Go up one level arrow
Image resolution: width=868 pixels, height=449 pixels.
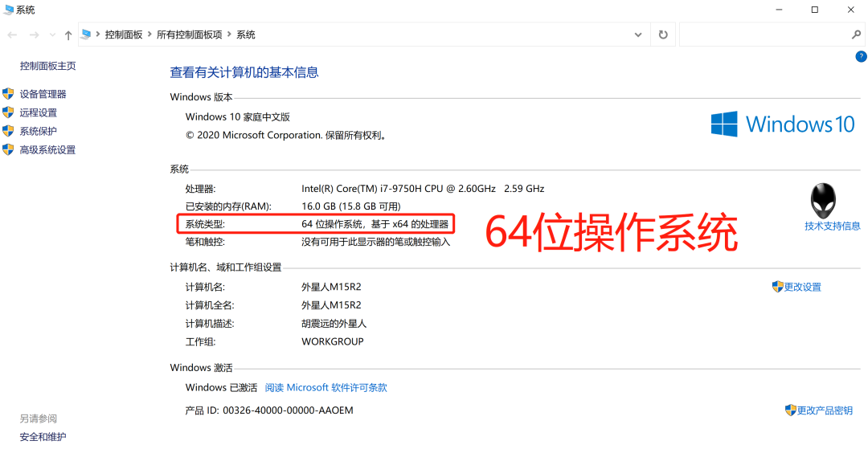[68, 35]
